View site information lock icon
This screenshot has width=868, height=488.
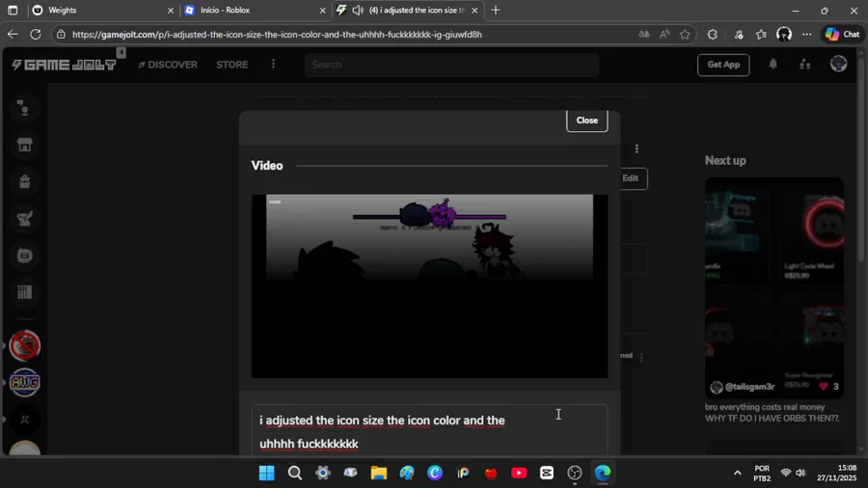(61, 35)
